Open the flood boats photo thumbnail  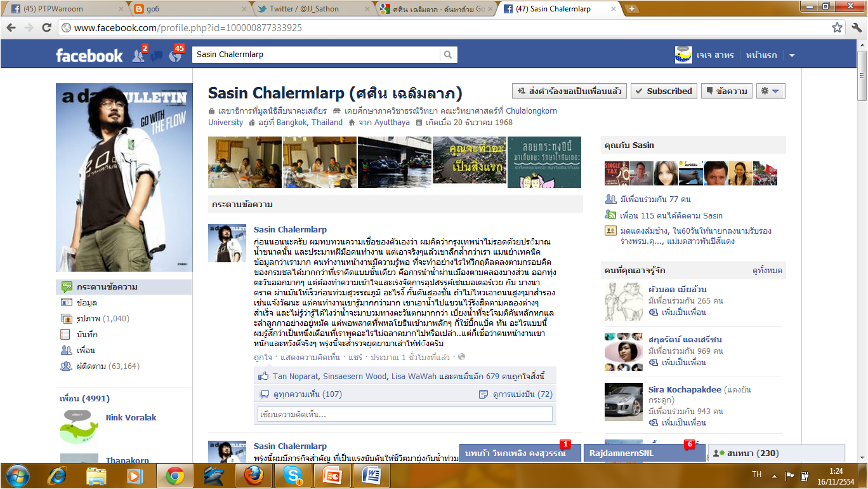tap(394, 162)
